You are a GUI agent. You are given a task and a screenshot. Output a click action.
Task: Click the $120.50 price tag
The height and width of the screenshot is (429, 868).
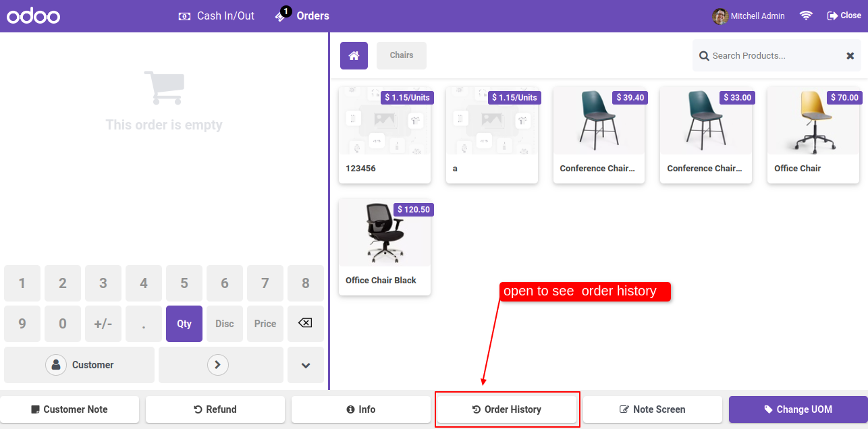[414, 210]
